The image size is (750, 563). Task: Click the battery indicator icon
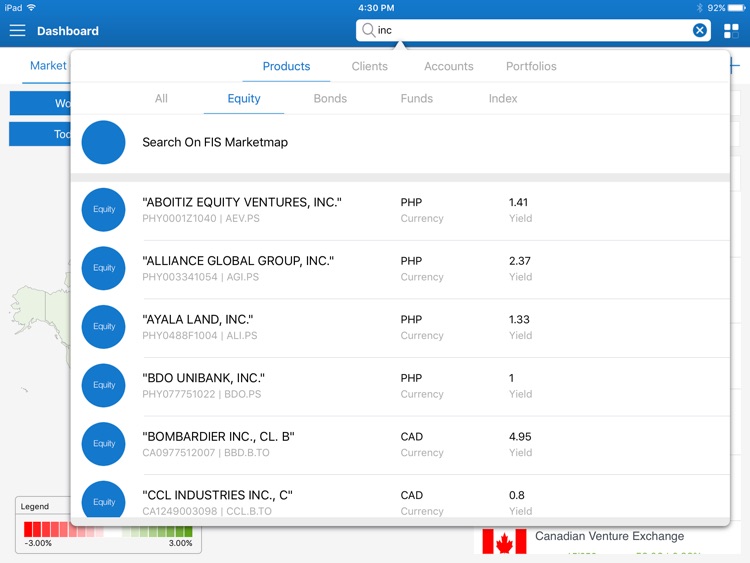737,8
